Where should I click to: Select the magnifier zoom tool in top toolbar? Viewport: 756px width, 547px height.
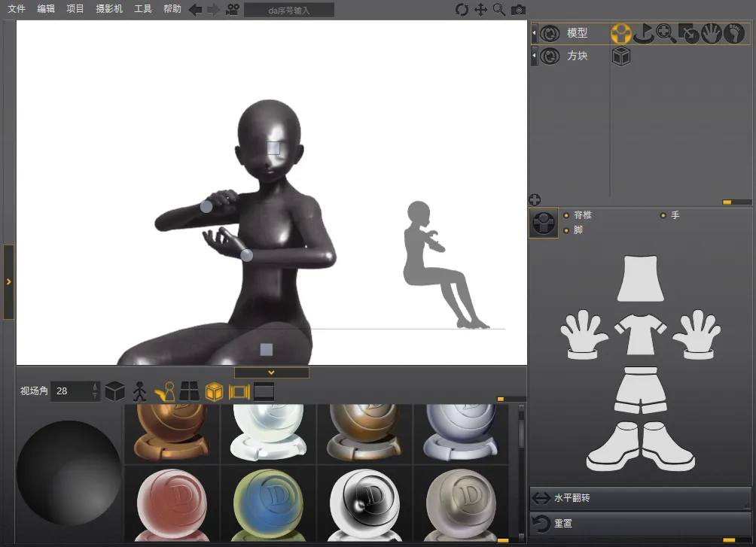[x=499, y=10]
